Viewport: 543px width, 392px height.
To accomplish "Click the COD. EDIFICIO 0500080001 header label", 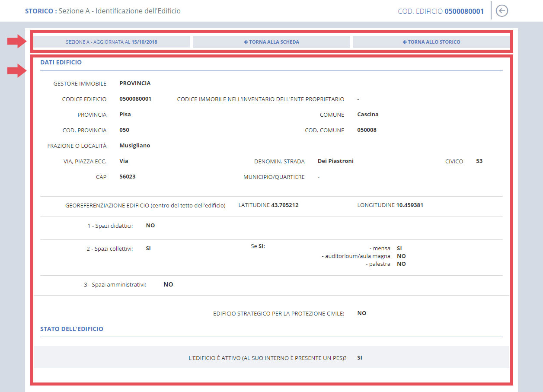I will click(441, 11).
